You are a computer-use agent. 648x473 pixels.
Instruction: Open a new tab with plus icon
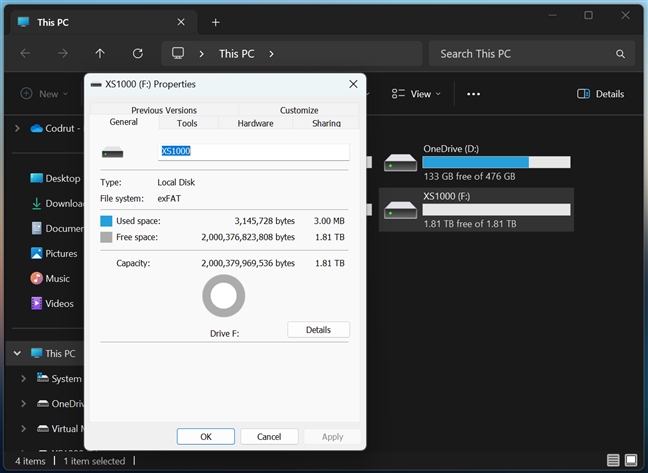pyautogui.click(x=215, y=22)
